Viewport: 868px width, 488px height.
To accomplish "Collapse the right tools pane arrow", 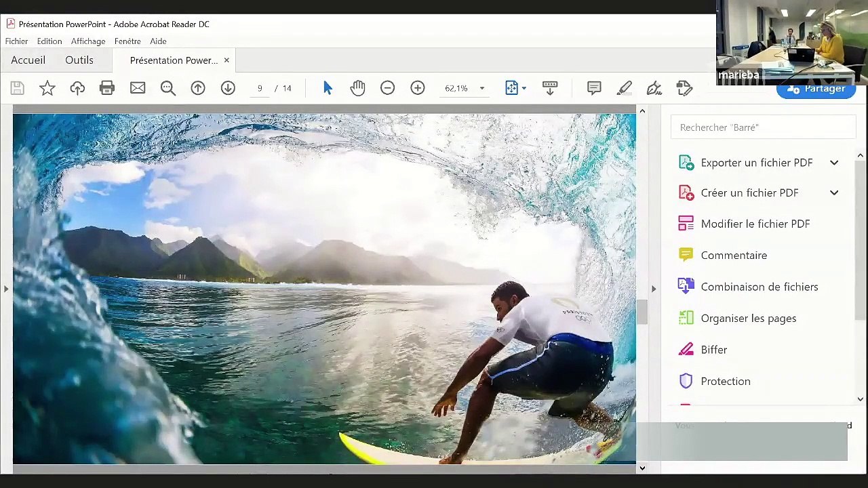I will (x=654, y=289).
